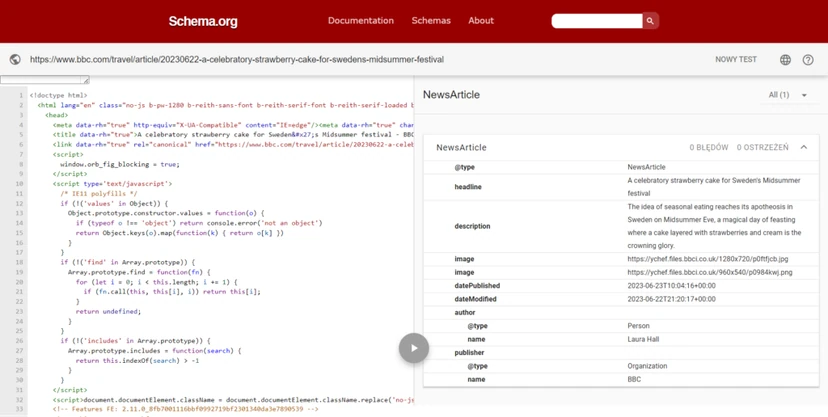Click the Schema.org logo
828x417 pixels.
[203, 21]
